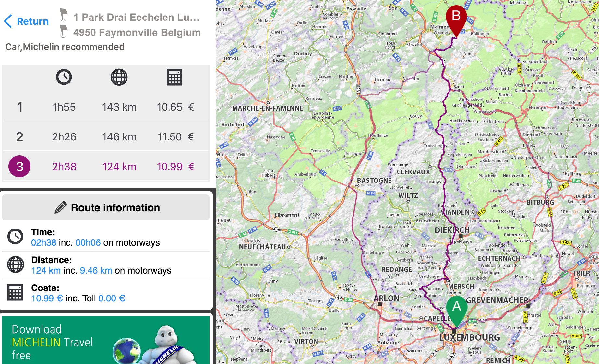Screen dimensions: 599x364
Task: Expand the Time details row
Action: tap(106, 237)
